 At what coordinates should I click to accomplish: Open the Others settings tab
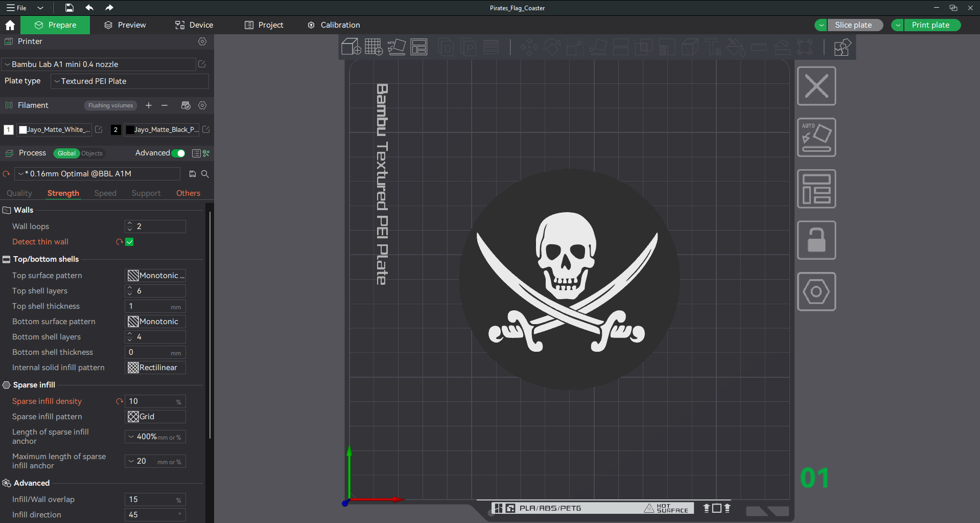click(188, 193)
